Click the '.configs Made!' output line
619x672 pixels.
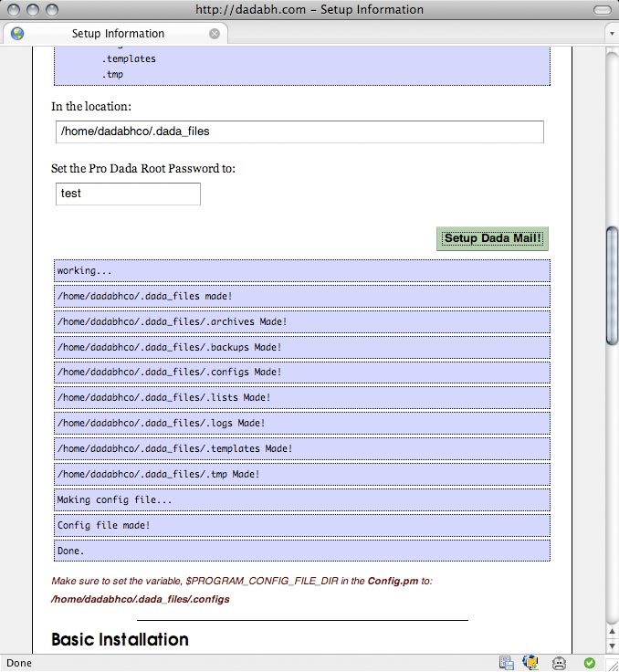coord(302,372)
